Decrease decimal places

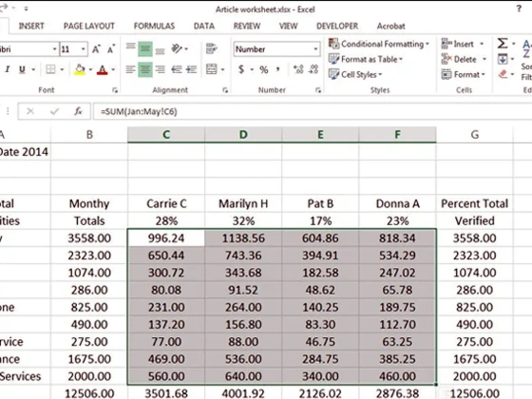[314, 70]
